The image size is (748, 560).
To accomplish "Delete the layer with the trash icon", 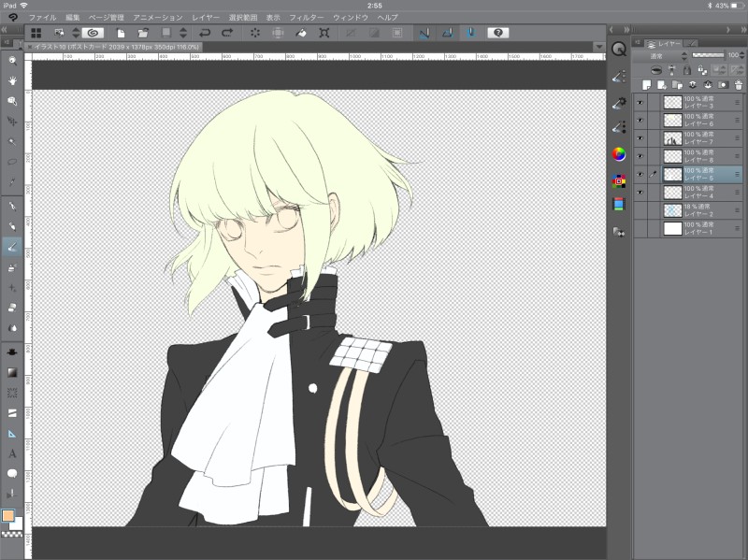I will point(739,85).
